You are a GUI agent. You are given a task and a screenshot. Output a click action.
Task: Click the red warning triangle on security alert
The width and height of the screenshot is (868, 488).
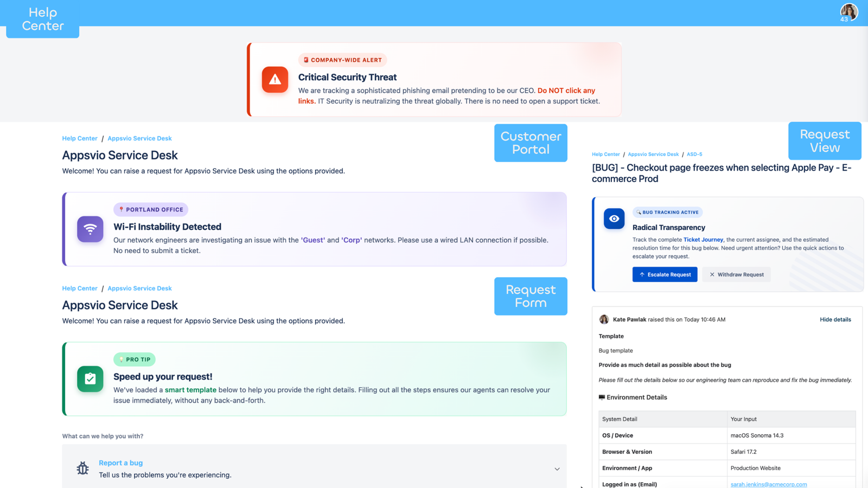[275, 79]
